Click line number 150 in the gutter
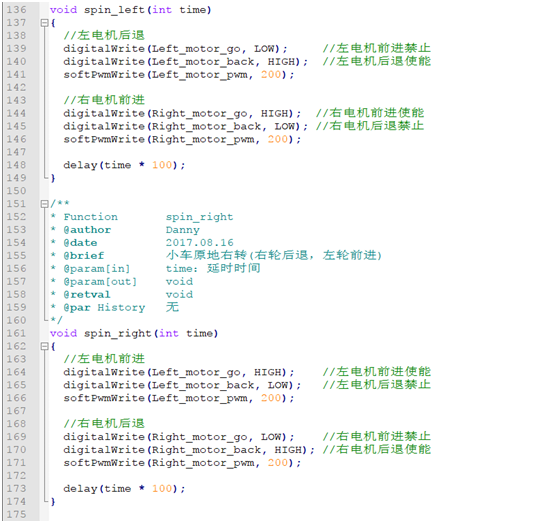The image size is (558, 523). point(16,191)
